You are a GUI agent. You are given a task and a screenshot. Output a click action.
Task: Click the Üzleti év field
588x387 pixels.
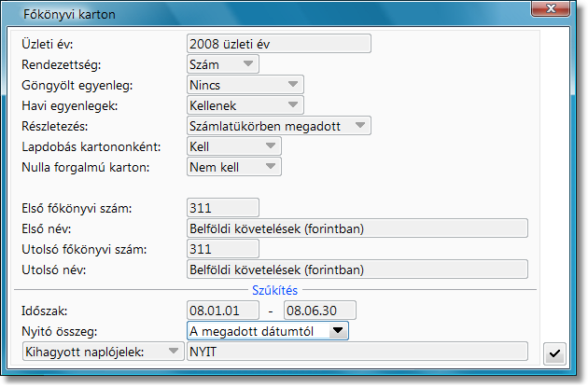(x=278, y=43)
